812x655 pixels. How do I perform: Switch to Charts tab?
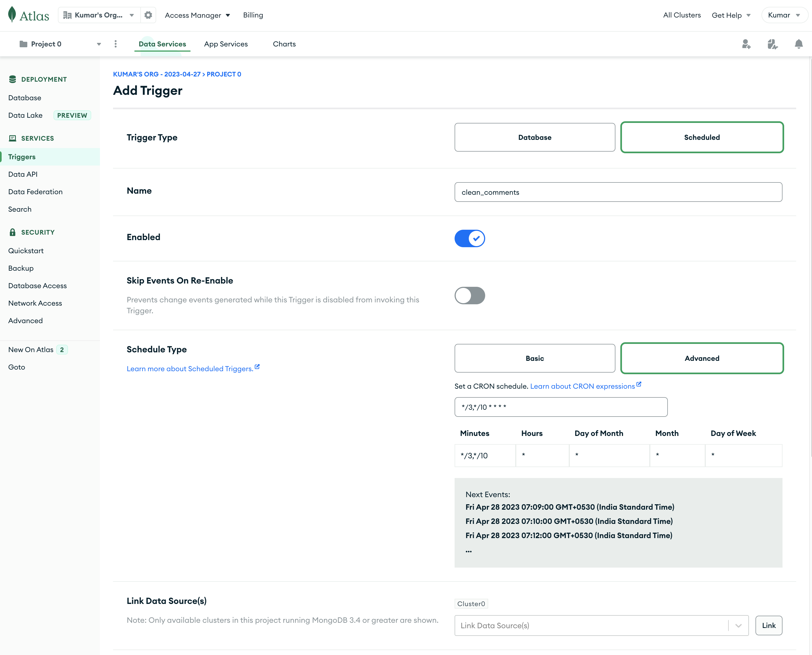coord(285,44)
